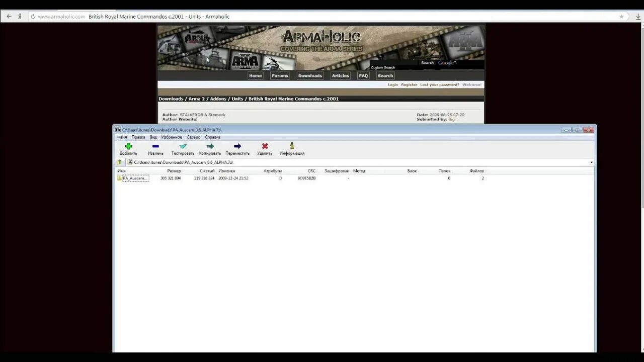Open Articles on Armaholic navigation
This screenshot has width=644, height=362.
340,76
